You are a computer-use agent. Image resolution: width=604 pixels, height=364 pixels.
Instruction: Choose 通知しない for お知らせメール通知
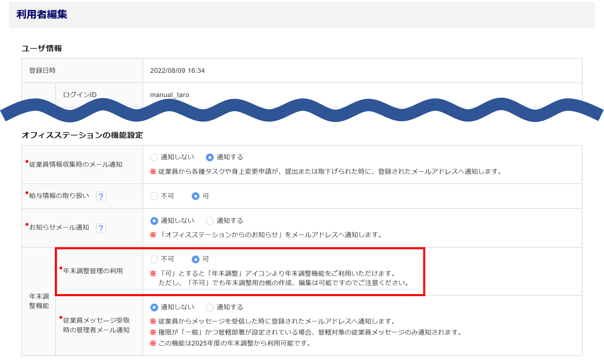coord(154,221)
